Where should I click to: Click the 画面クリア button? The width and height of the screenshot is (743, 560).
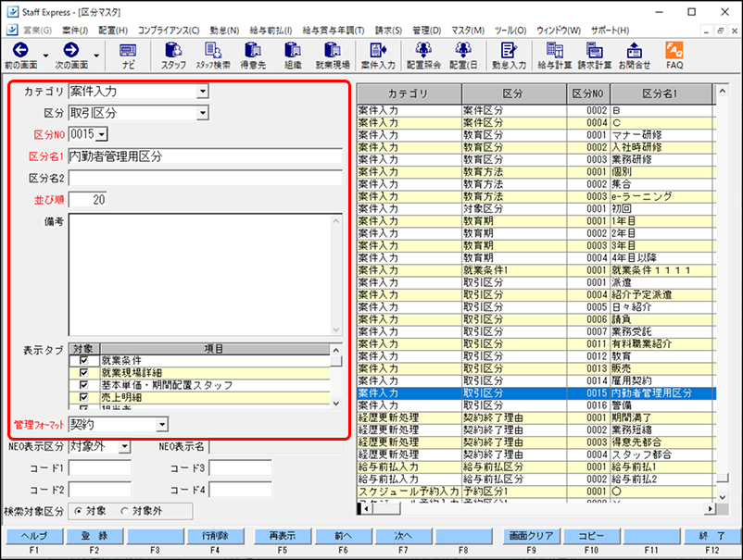coord(529,536)
